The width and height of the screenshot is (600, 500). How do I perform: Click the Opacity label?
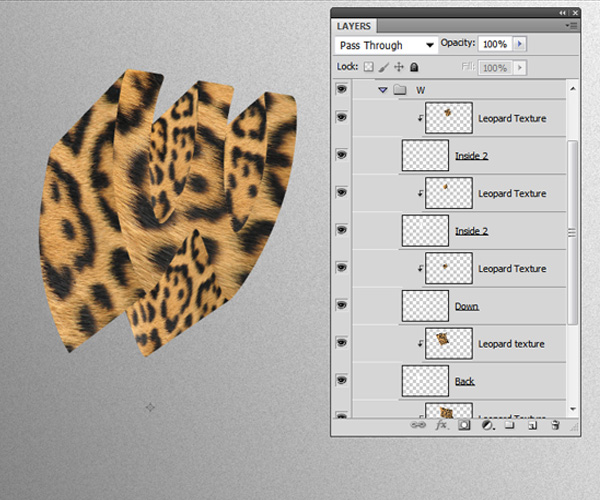coord(458,43)
